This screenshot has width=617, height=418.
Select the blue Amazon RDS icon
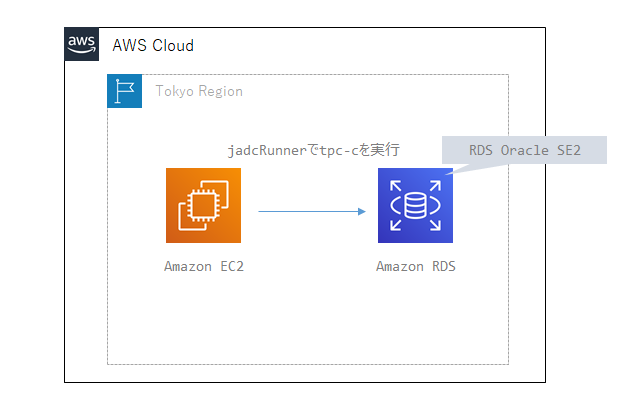coord(415,205)
